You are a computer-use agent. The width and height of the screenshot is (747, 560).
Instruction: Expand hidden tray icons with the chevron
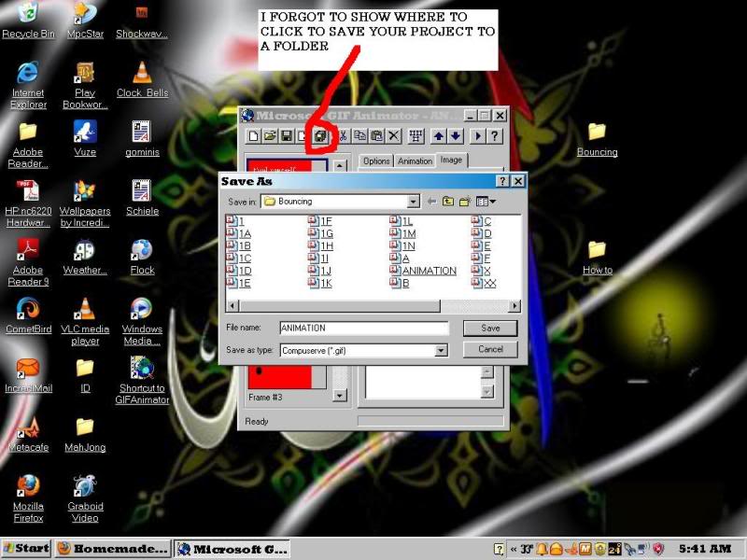(514, 549)
